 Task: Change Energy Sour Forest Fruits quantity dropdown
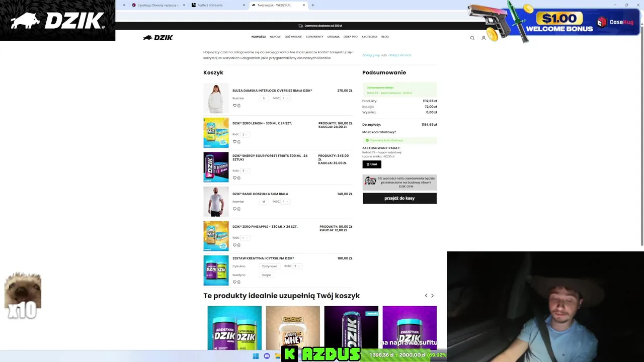point(245,170)
